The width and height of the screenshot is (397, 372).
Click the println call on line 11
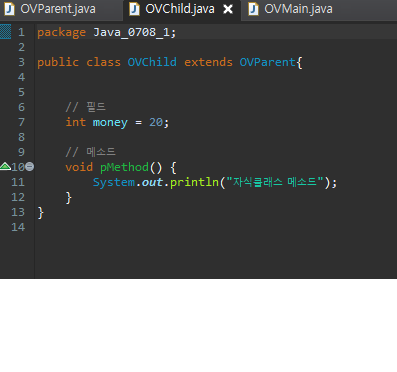[x=194, y=182]
